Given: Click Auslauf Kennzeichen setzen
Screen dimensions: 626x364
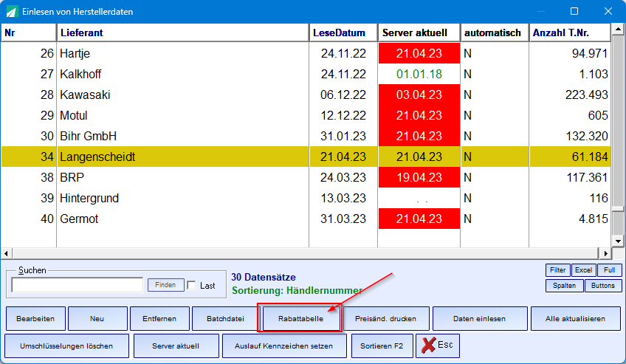Looking at the screenshot, I should pos(284,346).
